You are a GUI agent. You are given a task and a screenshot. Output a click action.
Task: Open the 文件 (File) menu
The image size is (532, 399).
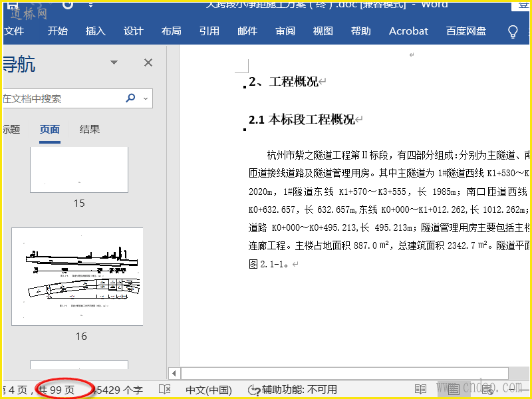[x=13, y=31]
